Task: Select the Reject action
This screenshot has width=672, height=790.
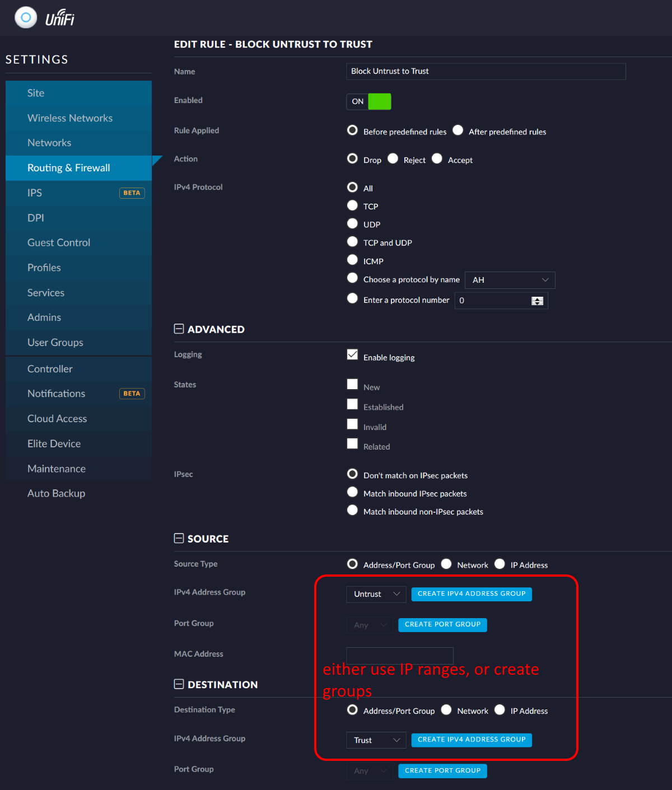Action: pyautogui.click(x=393, y=159)
